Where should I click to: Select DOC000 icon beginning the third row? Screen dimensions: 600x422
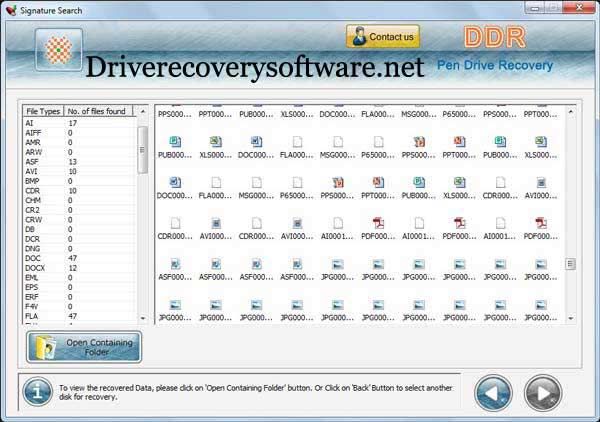point(175,182)
